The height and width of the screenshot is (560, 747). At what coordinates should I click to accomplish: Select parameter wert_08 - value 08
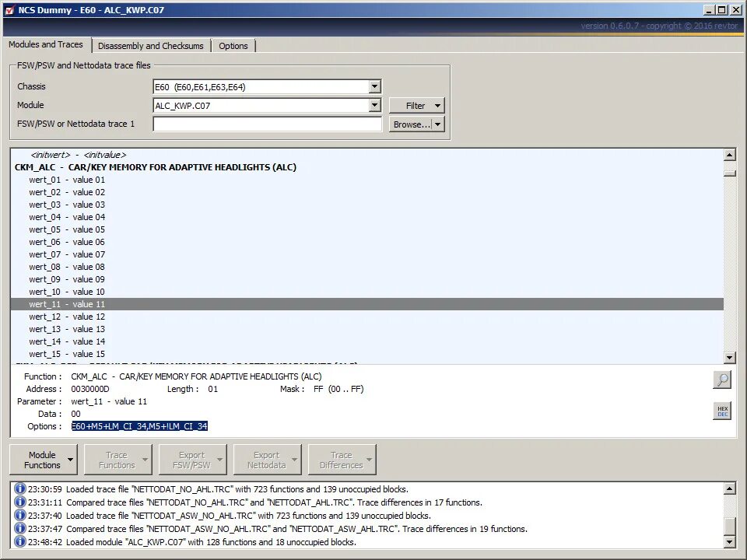366,267
